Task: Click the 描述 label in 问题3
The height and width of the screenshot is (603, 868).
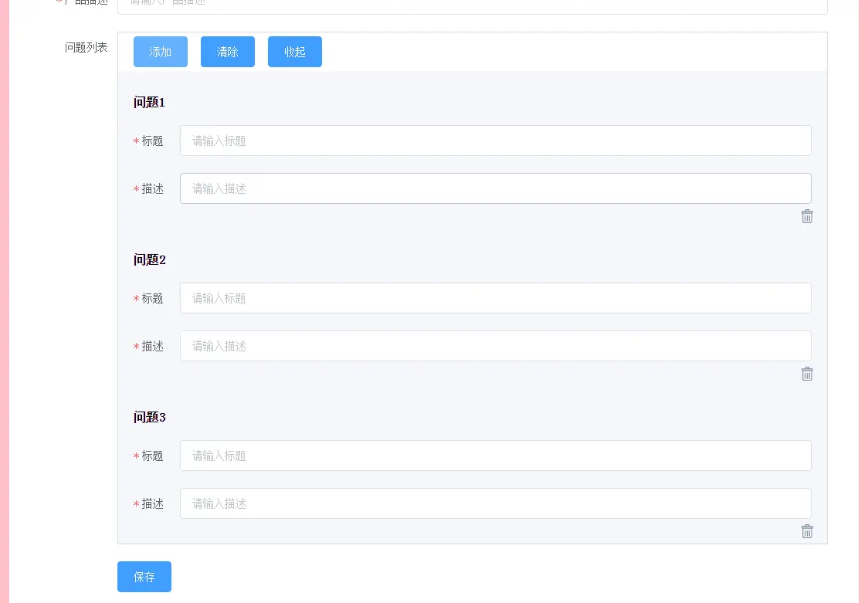Action: pos(152,504)
